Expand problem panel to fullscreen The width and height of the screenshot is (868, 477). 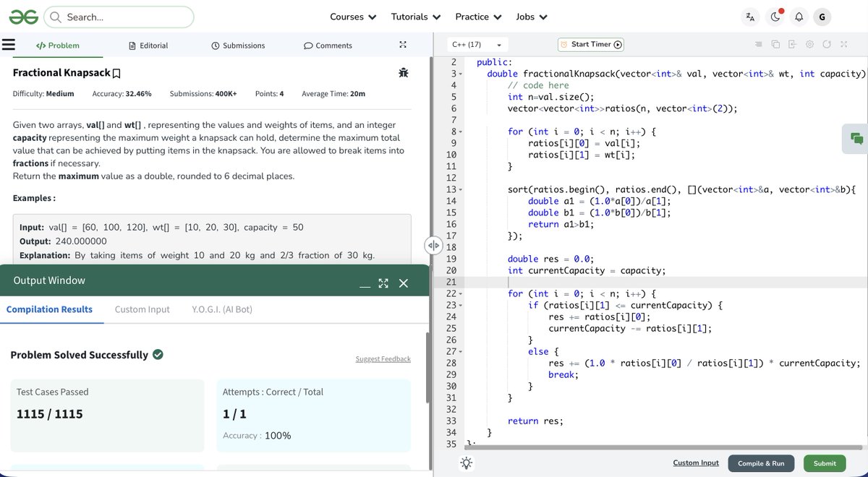click(x=403, y=45)
